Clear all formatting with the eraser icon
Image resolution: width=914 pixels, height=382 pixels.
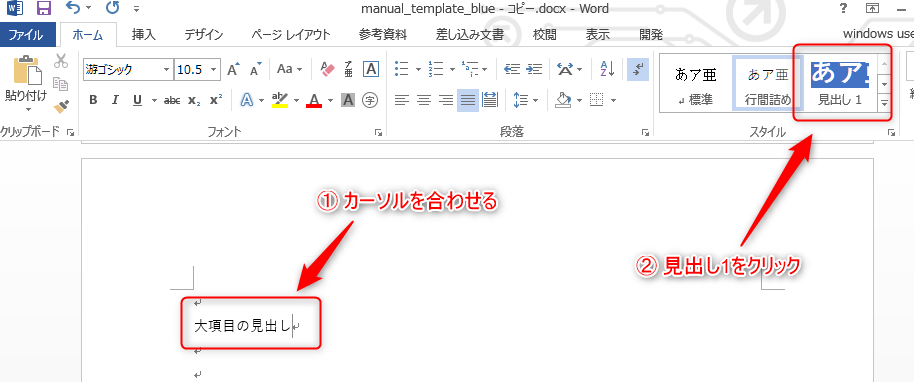[x=328, y=69]
